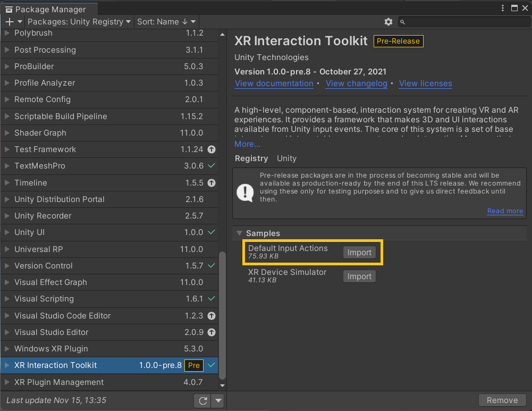Image resolution: width=532 pixels, height=411 pixels.
Task: Select the Package Manager tab
Action: (49, 10)
